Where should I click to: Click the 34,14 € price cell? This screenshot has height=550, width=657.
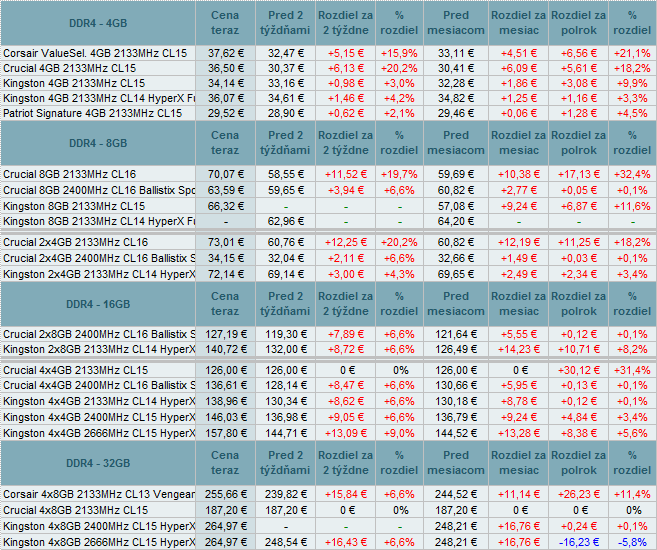pos(226,83)
